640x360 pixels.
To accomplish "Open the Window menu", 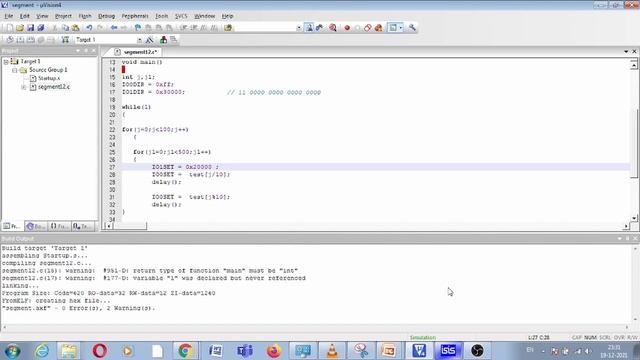I will pyautogui.click(x=204, y=16).
